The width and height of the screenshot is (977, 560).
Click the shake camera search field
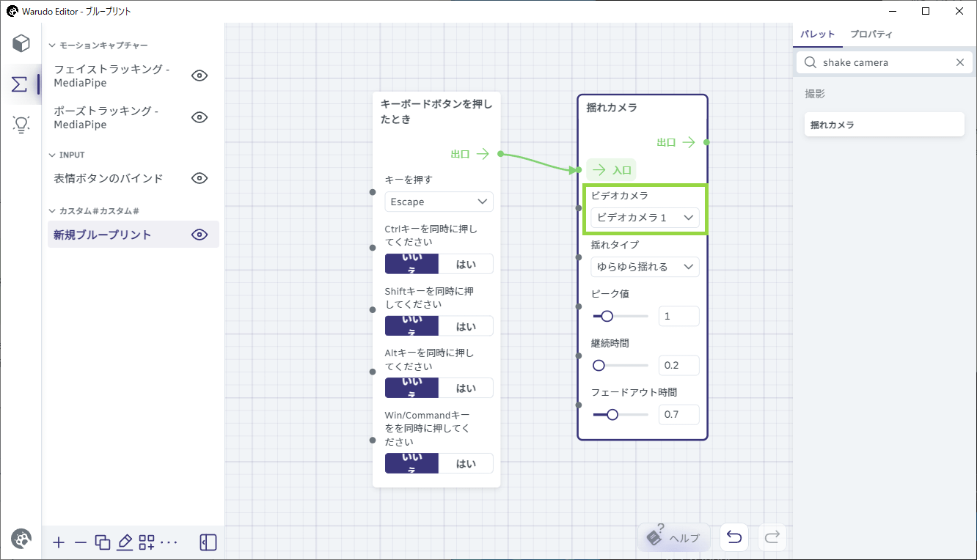coord(884,62)
